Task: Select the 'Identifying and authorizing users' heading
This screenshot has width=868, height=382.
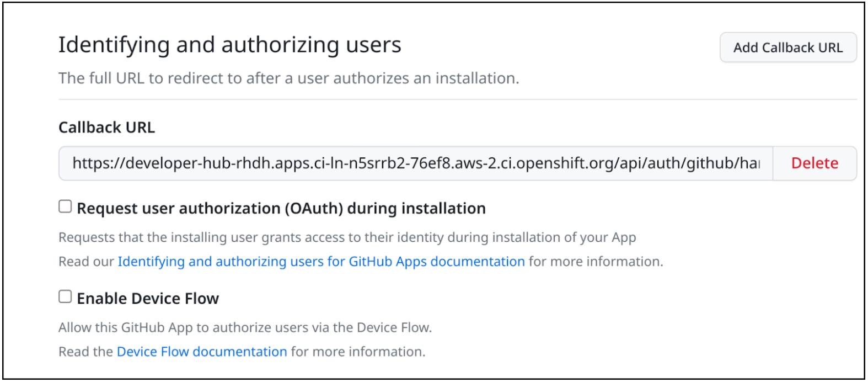Action: tap(229, 45)
